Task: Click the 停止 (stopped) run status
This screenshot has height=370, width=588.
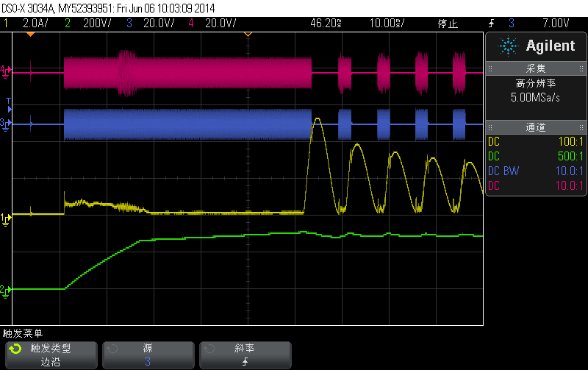Action: click(x=448, y=24)
